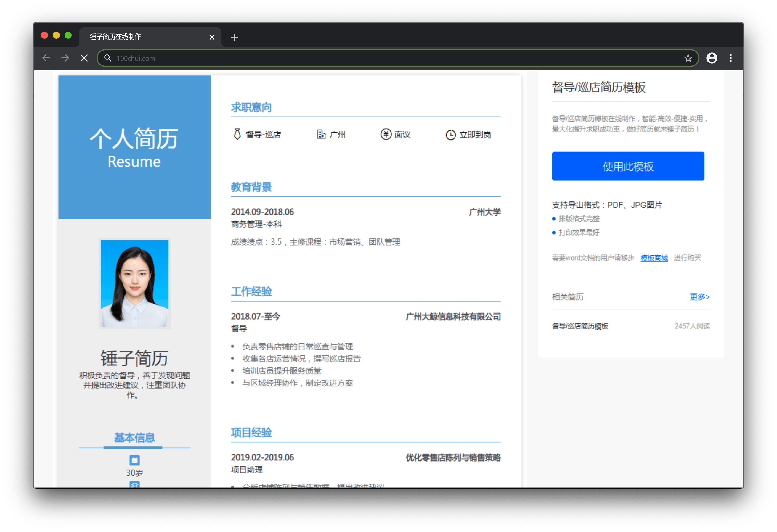
Task: Click the resume profile photo
Action: [x=134, y=283]
